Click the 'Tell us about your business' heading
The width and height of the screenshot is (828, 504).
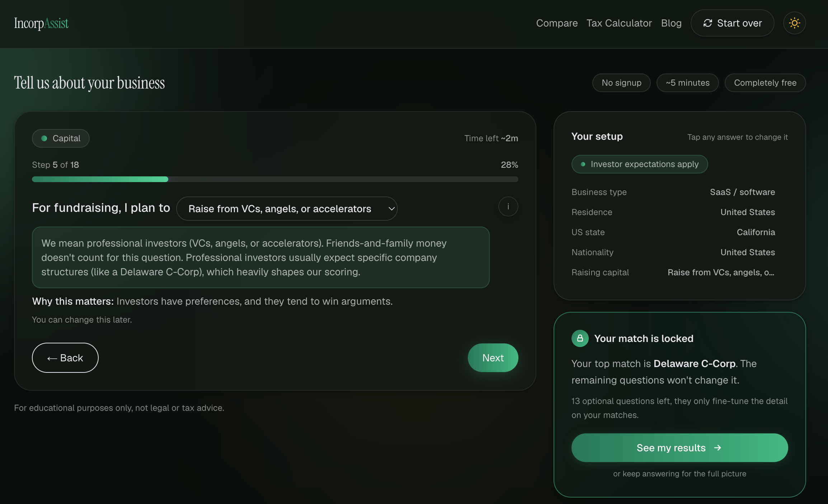point(89,83)
